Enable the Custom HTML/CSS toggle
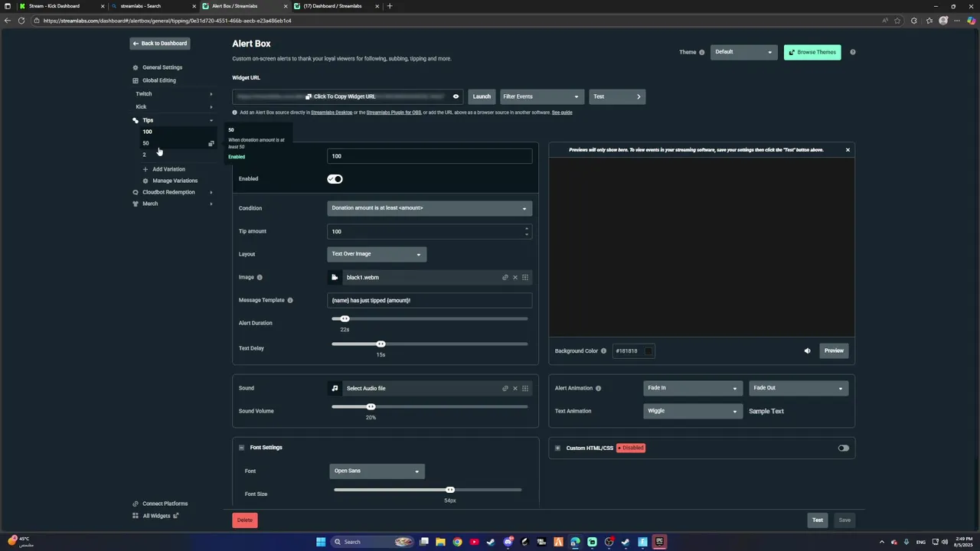Viewport: 980px width, 551px height. [843, 448]
